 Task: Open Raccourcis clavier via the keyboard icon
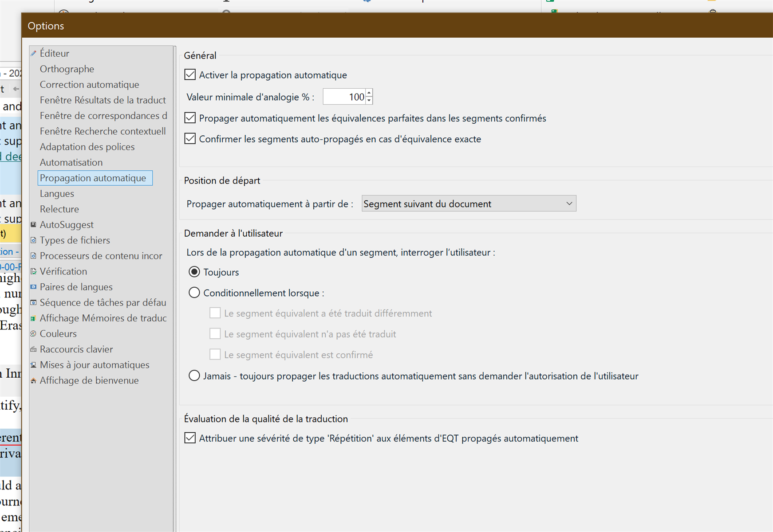point(34,349)
